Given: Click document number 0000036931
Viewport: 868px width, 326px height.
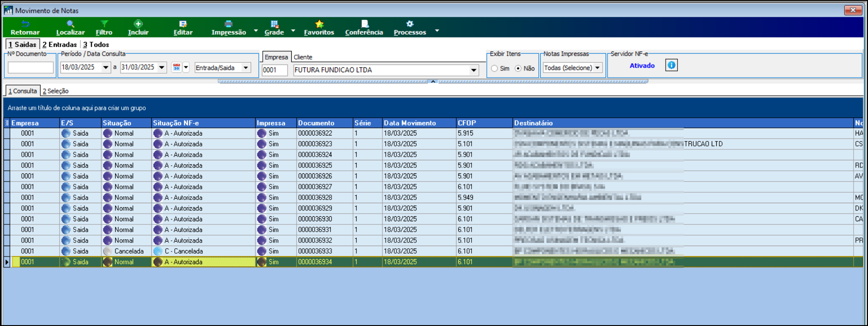Looking at the screenshot, I should pos(315,230).
